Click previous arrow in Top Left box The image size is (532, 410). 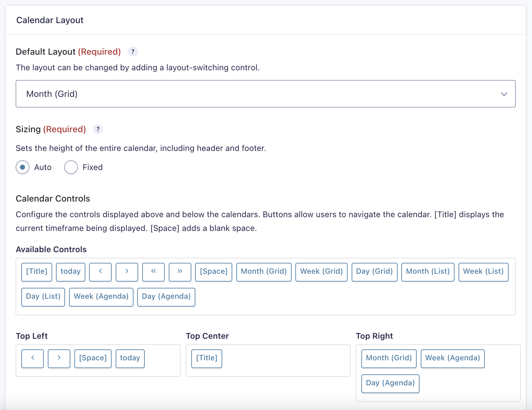tap(33, 358)
